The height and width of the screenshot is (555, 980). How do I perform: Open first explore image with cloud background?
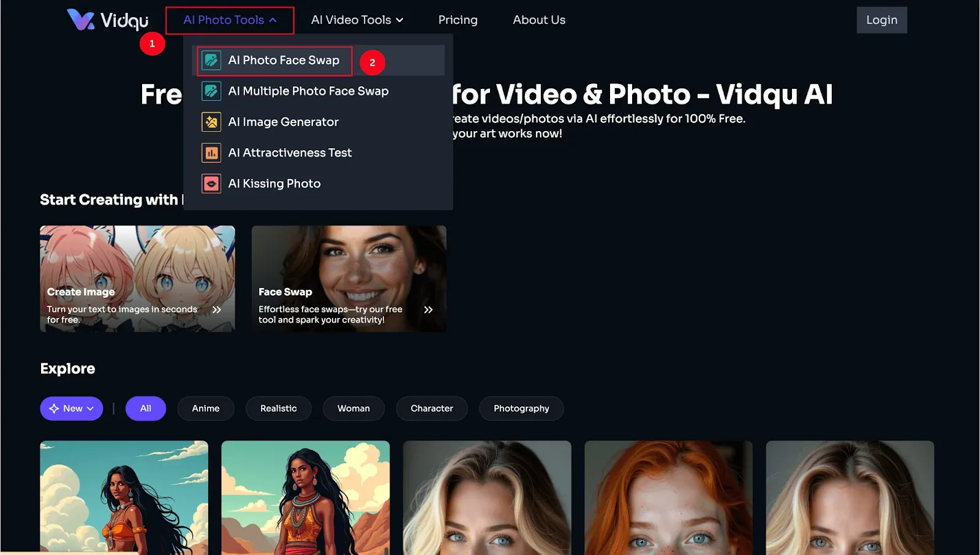click(x=124, y=497)
